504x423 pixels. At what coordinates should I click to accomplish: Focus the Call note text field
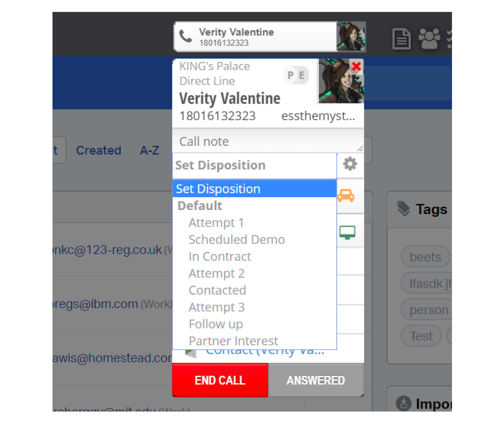coord(268,141)
